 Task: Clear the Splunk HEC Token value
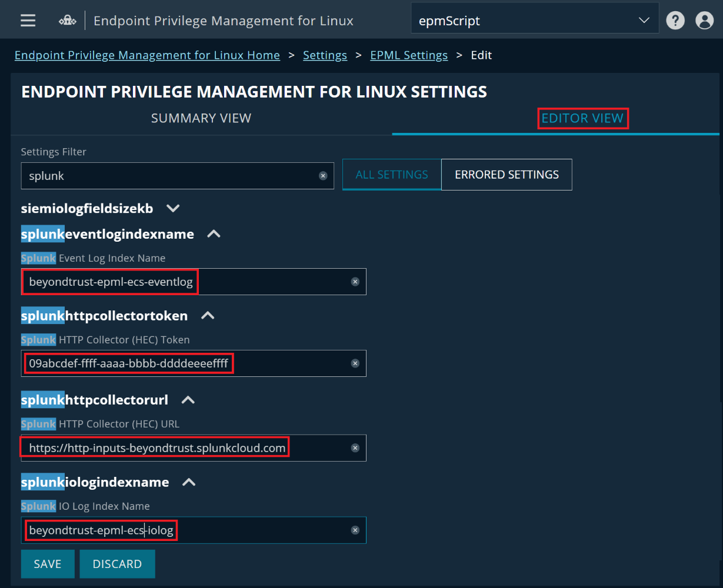coord(355,363)
